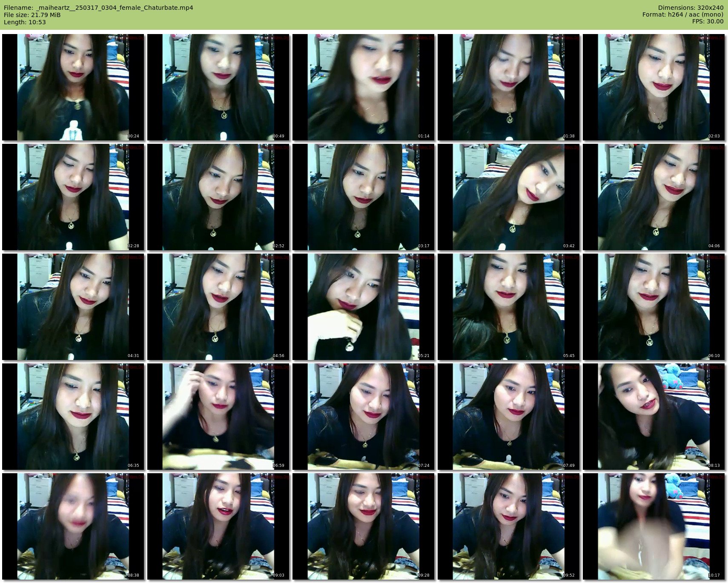The image size is (728, 583).
Task: Click the 06:59 frame thumbnail
Action: 218,417
